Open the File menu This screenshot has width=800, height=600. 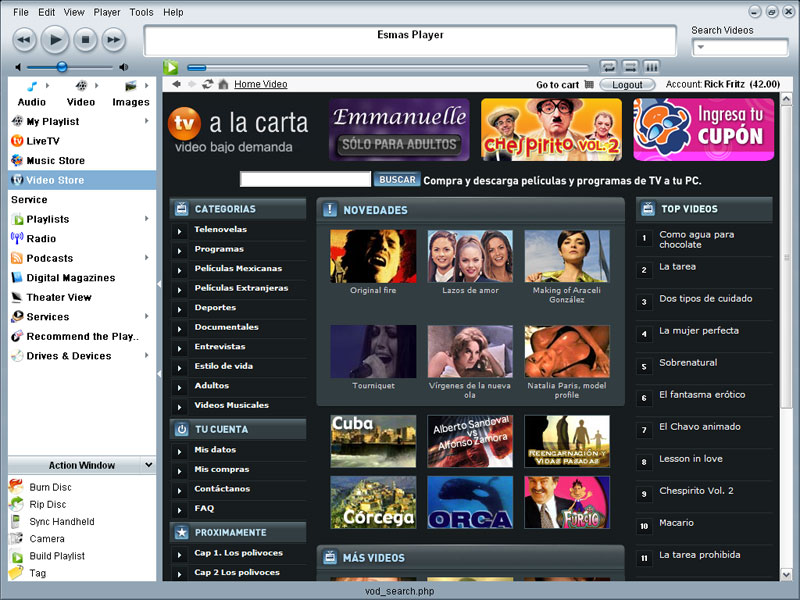tap(20, 12)
